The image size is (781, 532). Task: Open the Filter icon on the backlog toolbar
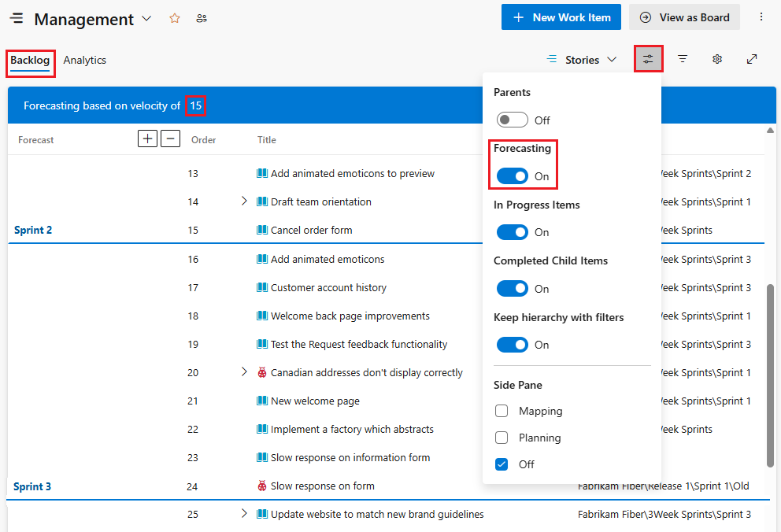click(682, 58)
